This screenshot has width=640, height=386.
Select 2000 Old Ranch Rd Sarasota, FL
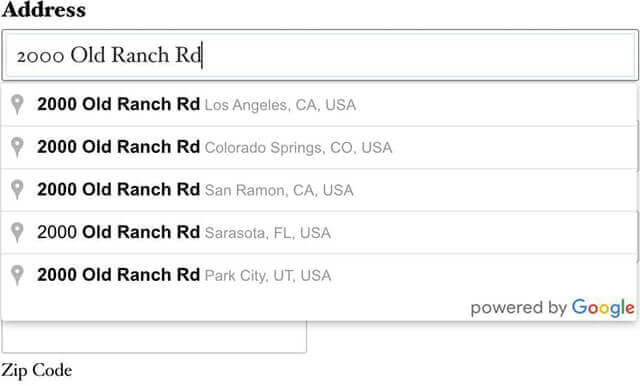pyautogui.click(x=319, y=233)
